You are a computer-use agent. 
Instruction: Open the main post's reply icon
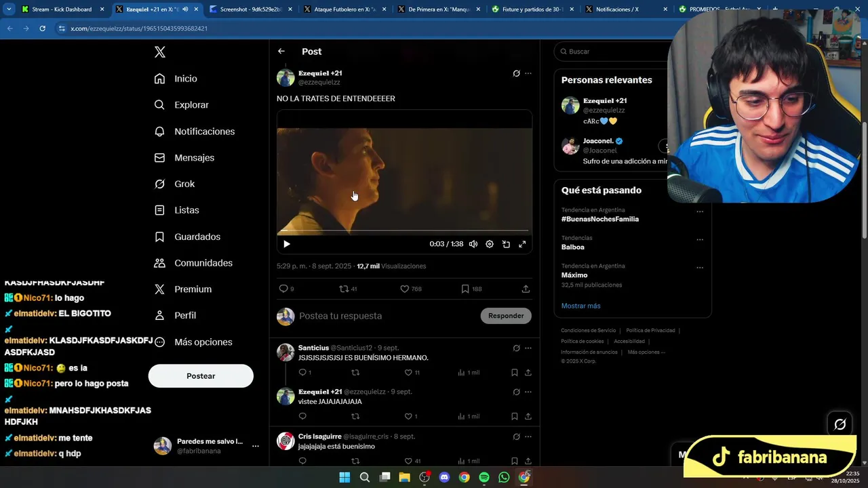pyautogui.click(x=283, y=289)
